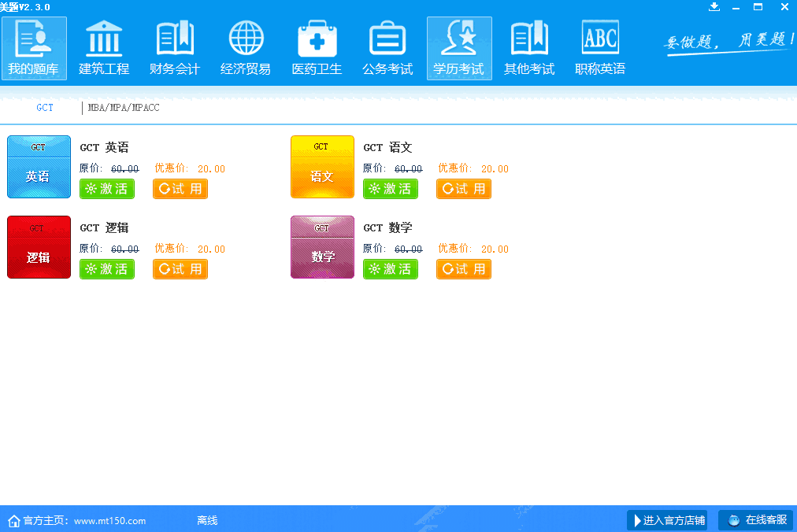Activate the GCT 语文 course
The image size is (797, 532).
(x=391, y=189)
